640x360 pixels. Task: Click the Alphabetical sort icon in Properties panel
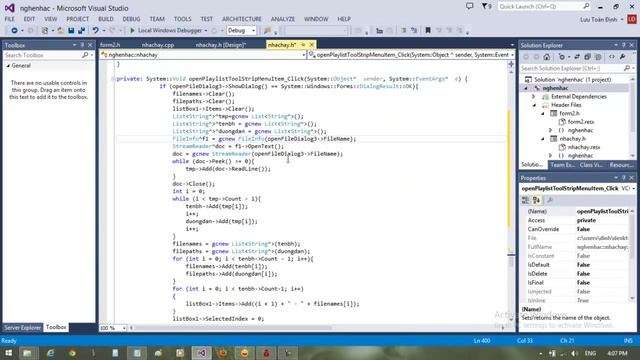point(536,200)
